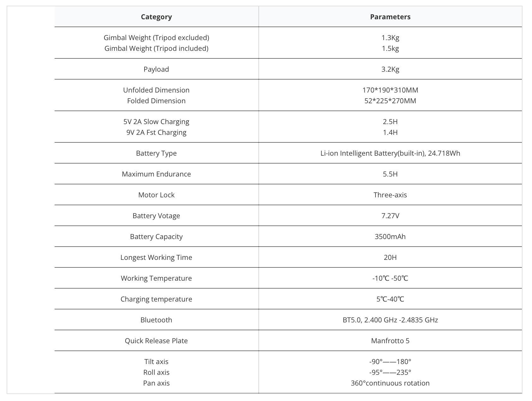This screenshot has height=401, width=532.
Task: Click the Bluetooth BT5.0 frequency value
Action: click(390, 320)
